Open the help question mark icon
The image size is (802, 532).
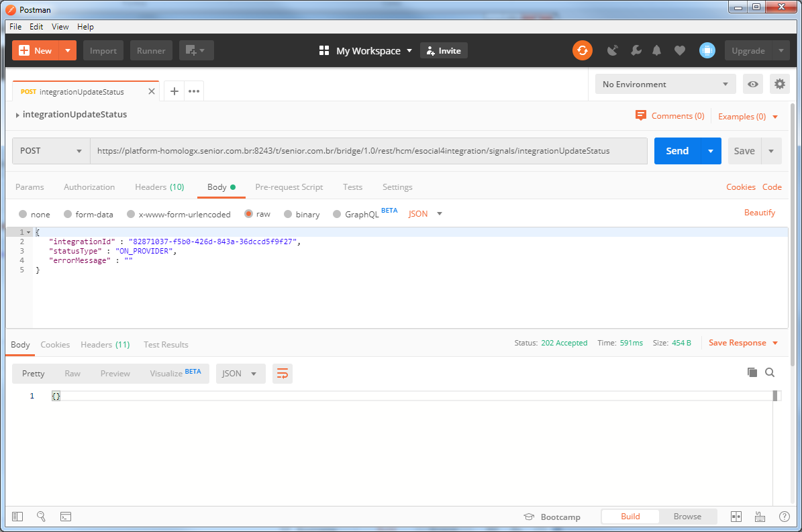click(x=784, y=517)
